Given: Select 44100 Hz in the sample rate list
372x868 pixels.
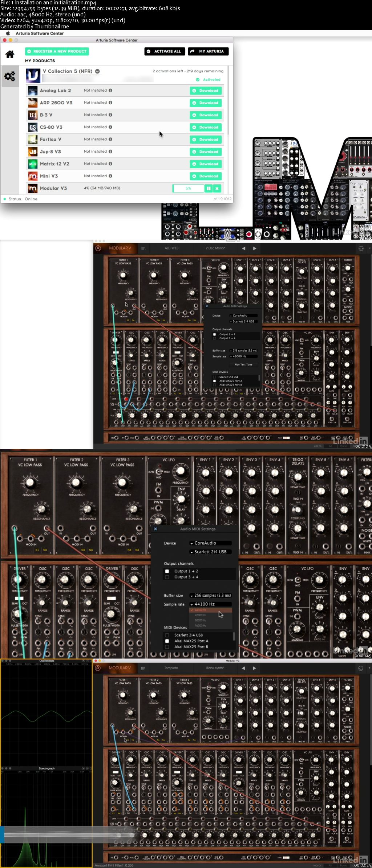Looking at the screenshot, I should tap(211, 610).
